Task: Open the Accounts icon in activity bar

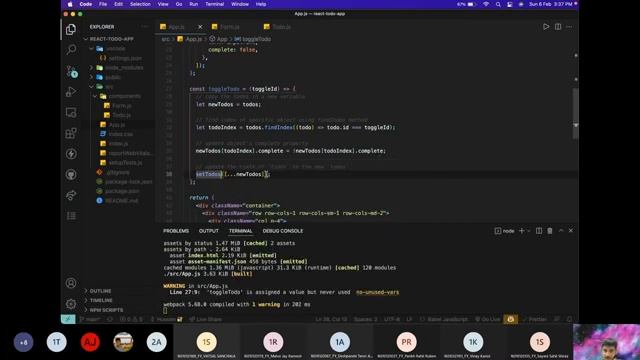Action: [71, 283]
